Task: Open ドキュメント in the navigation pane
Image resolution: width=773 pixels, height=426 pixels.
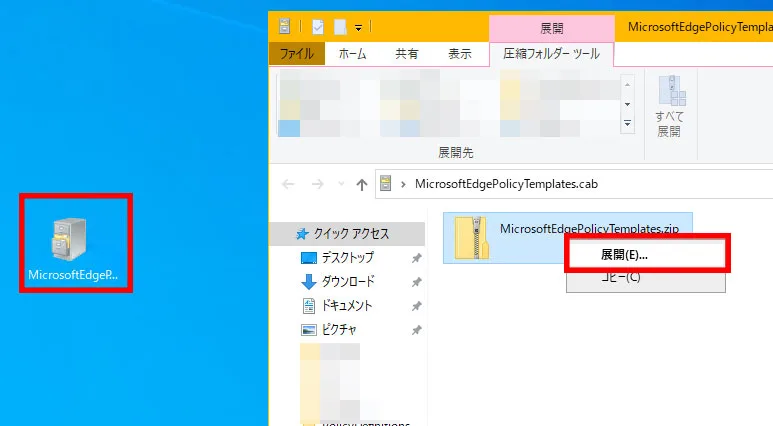Action: [347, 306]
